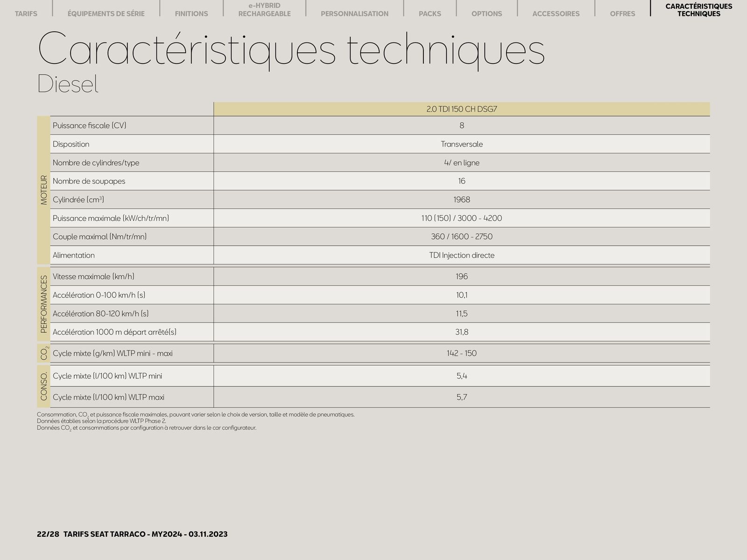Go to ÉQUIPEMENTS DE SÉRIE tab
The image size is (747, 560).
106,14
